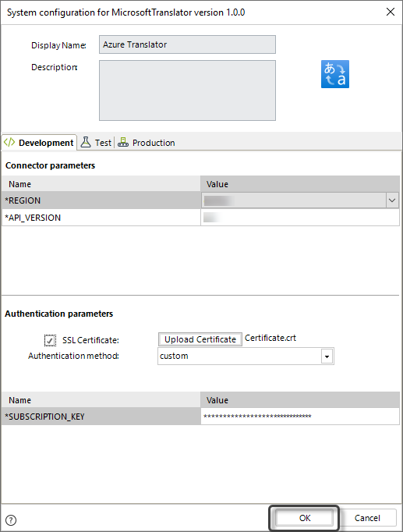The height and width of the screenshot is (532, 403).
Task: Click the translator connector icon
Action: click(x=335, y=74)
